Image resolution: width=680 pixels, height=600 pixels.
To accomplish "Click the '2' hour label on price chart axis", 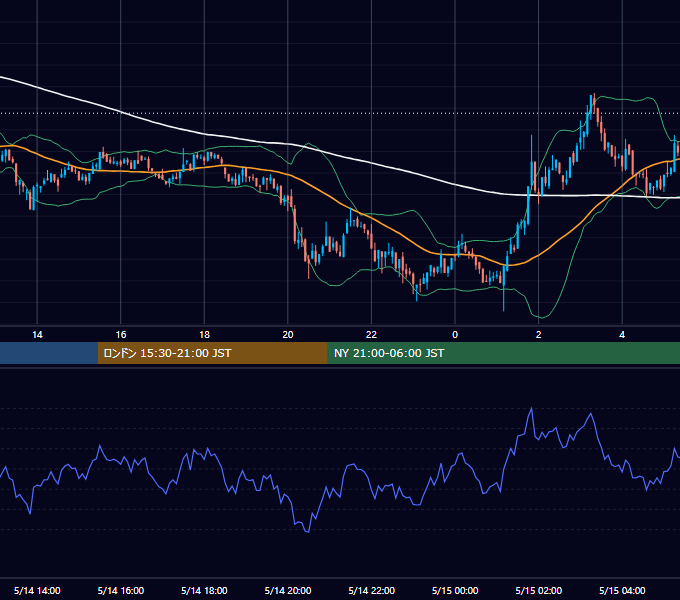I will click(539, 335).
